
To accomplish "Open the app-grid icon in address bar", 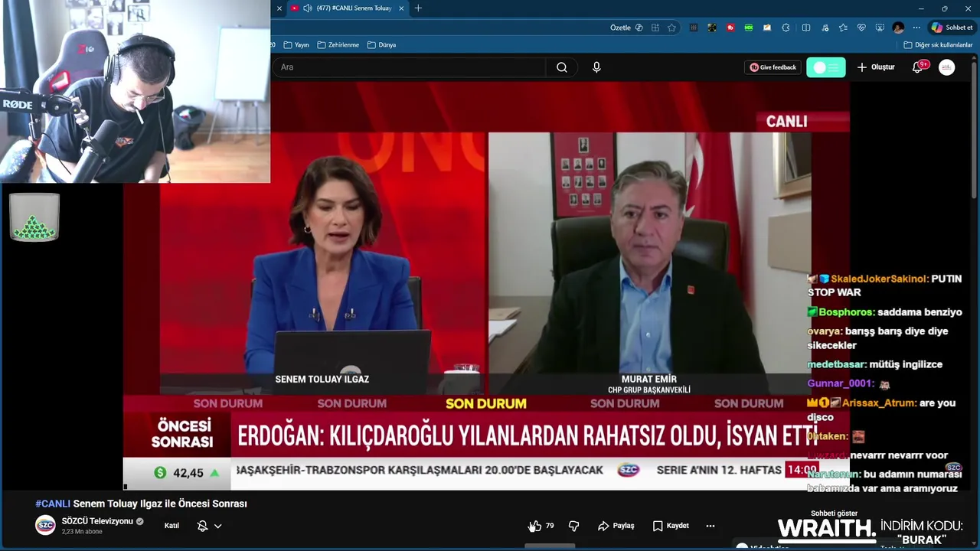I will point(655,28).
